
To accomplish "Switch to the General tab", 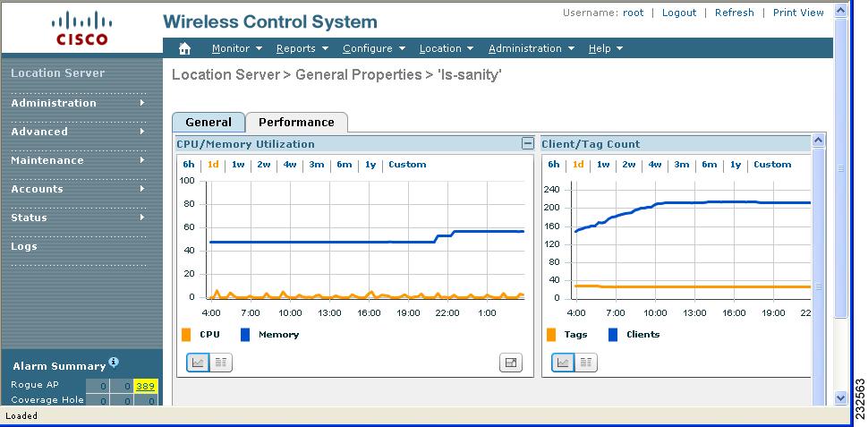I will coord(208,123).
